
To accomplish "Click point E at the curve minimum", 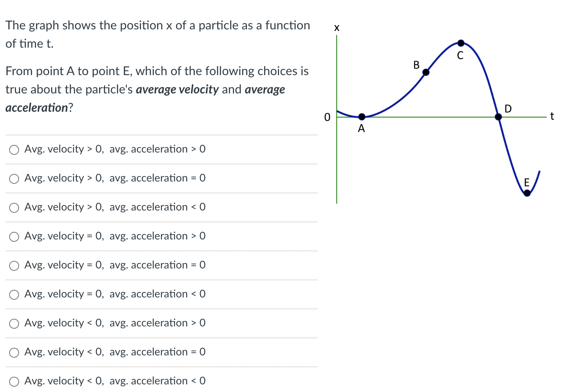I will (527, 193).
